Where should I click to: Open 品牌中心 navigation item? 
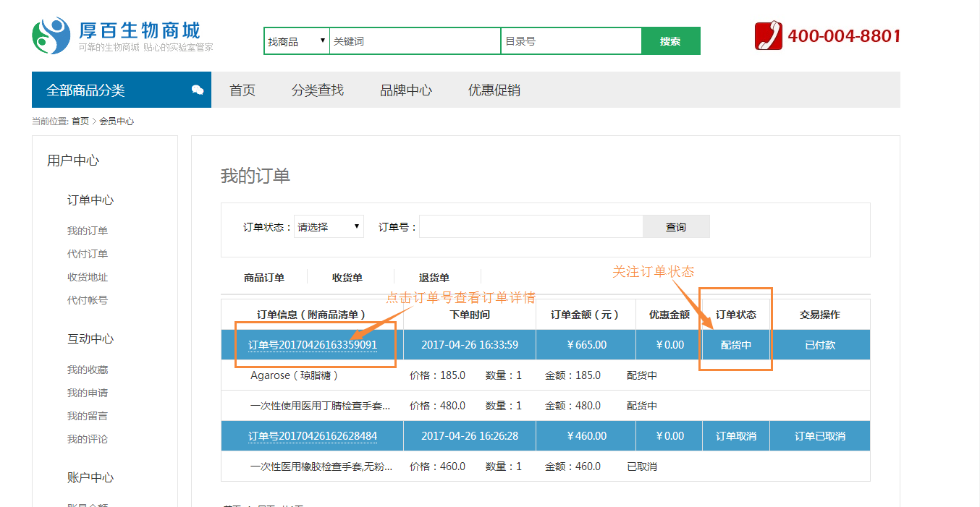coord(406,90)
